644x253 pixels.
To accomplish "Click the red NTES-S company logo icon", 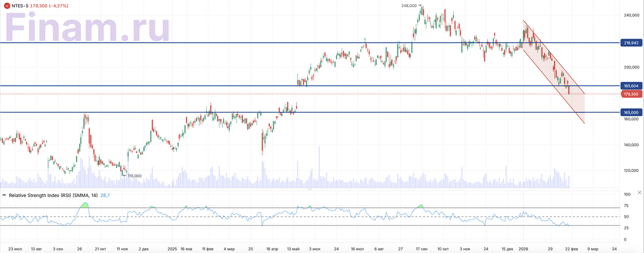I will pos(7,6).
